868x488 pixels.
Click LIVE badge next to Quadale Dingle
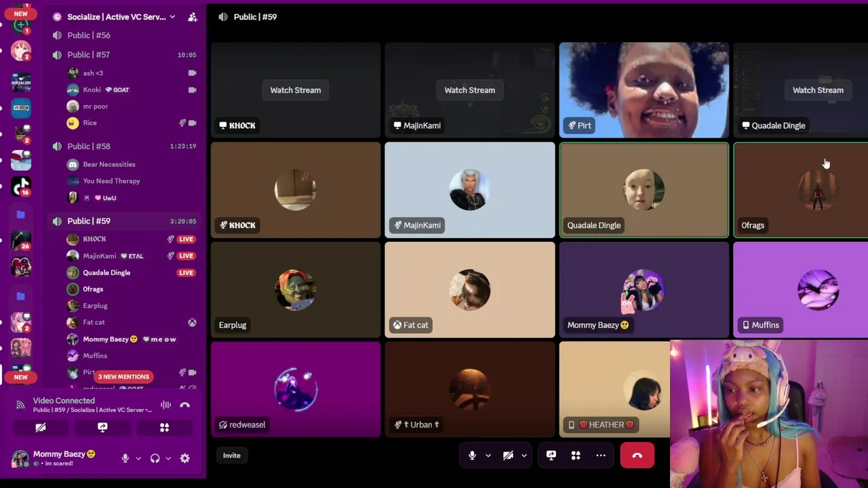(x=186, y=272)
